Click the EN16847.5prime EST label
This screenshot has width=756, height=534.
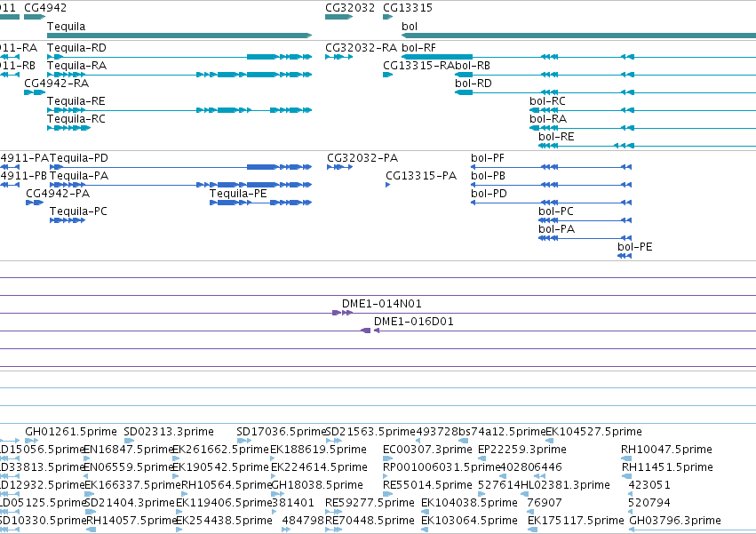click(x=128, y=450)
